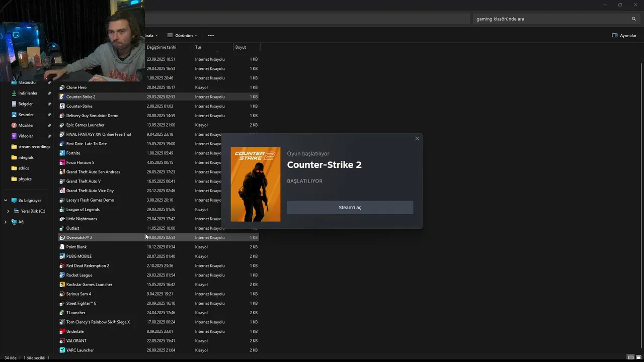Select the PUBG MOBILE icon
This screenshot has width=644, height=362.
[62, 256]
